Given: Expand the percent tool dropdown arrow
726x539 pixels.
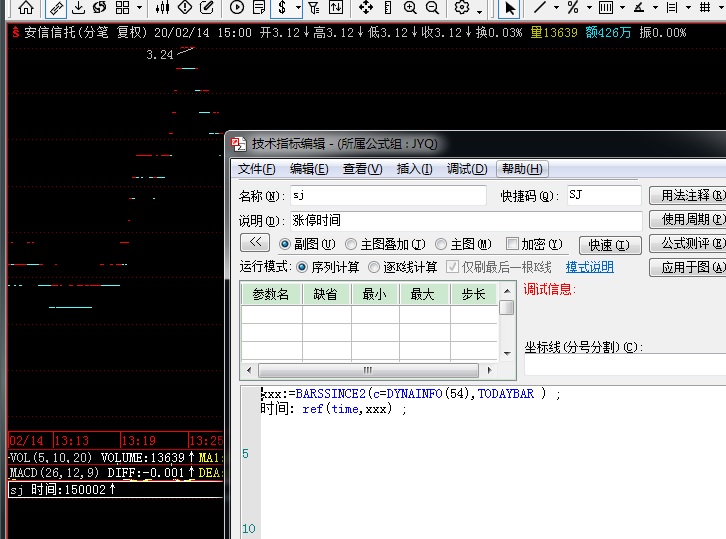Looking at the screenshot, I should click(589, 8).
